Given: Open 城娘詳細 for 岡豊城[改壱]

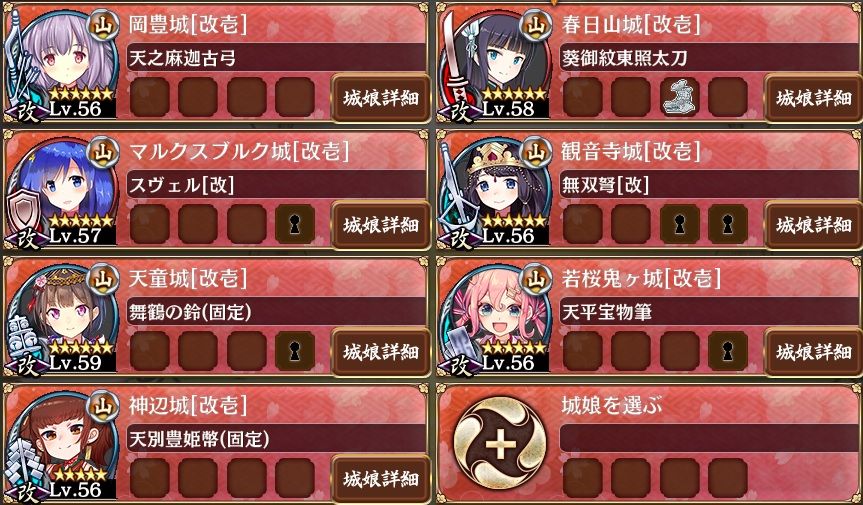Looking at the screenshot, I should coord(381,98).
